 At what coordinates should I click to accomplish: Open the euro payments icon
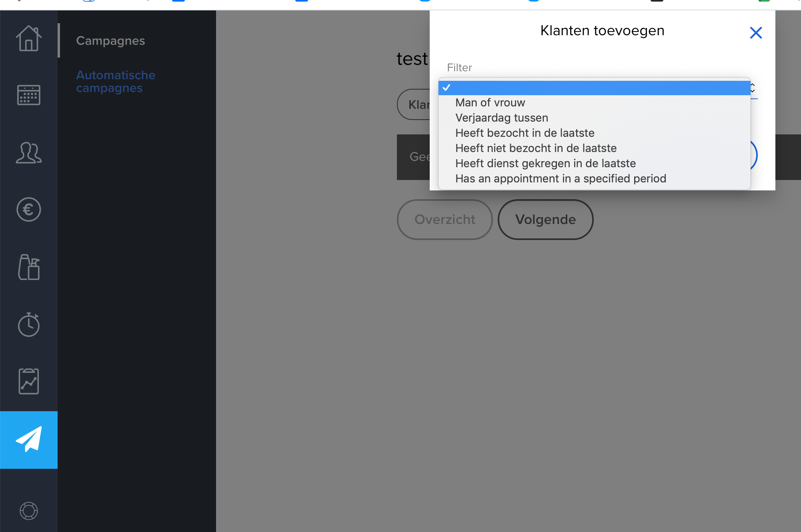click(29, 210)
